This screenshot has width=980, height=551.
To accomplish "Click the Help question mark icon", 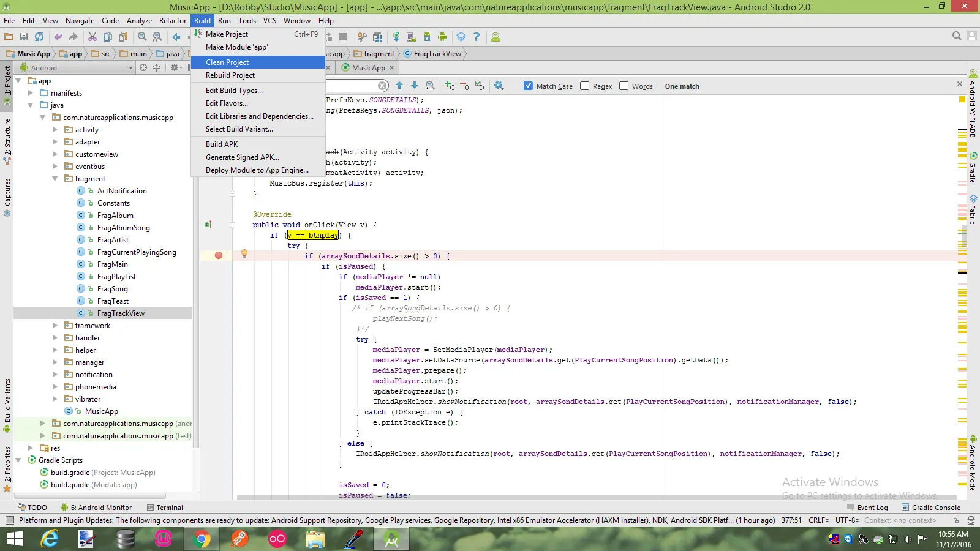I will click(x=477, y=37).
